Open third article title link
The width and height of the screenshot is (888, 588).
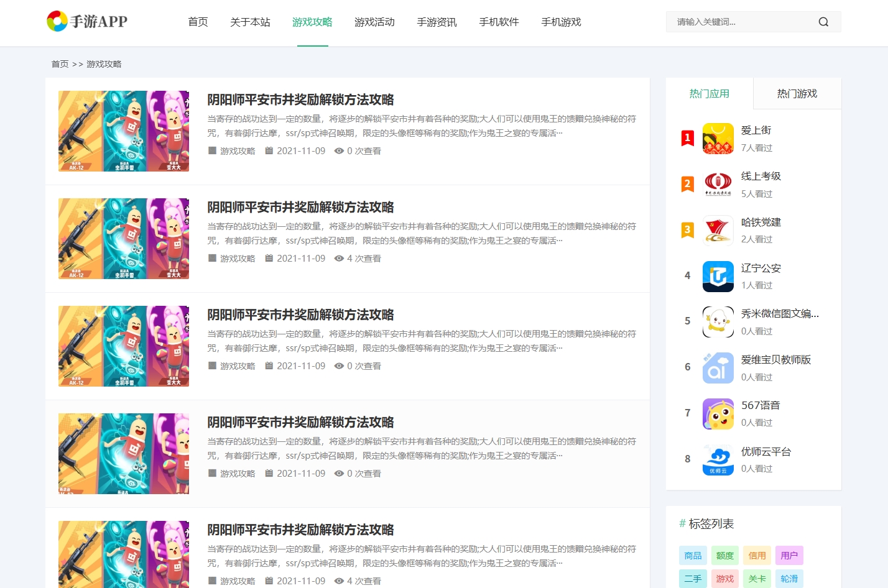pyautogui.click(x=300, y=315)
